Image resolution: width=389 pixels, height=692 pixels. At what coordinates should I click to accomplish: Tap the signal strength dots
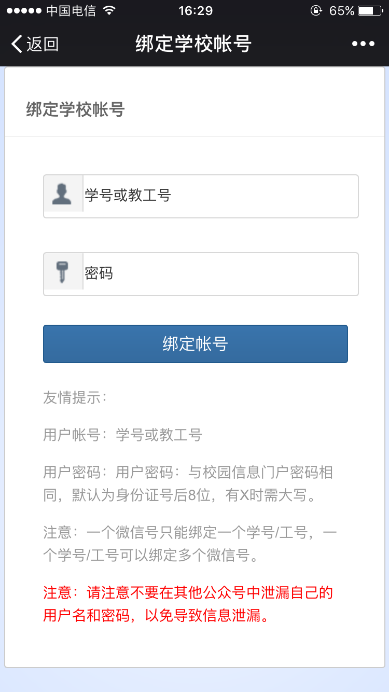tap(24, 11)
